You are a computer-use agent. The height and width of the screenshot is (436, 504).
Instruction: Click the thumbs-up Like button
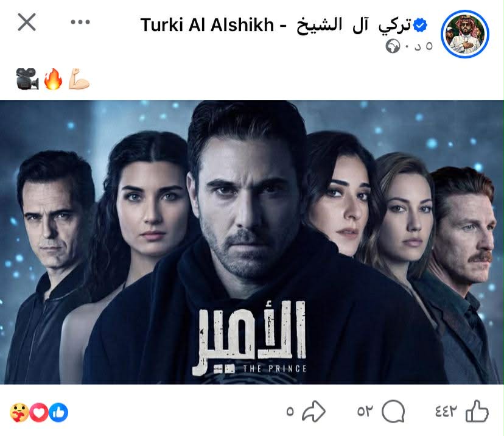point(477,411)
